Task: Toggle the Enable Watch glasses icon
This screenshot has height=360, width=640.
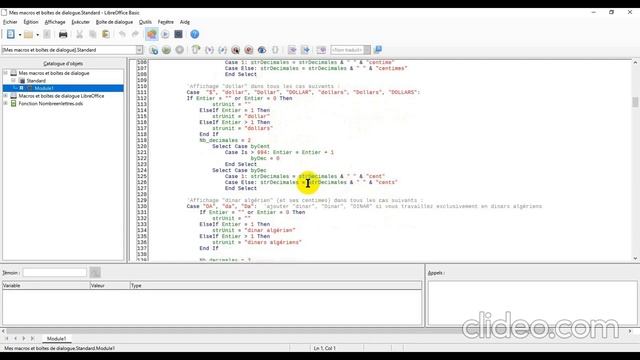Action: (262, 50)
